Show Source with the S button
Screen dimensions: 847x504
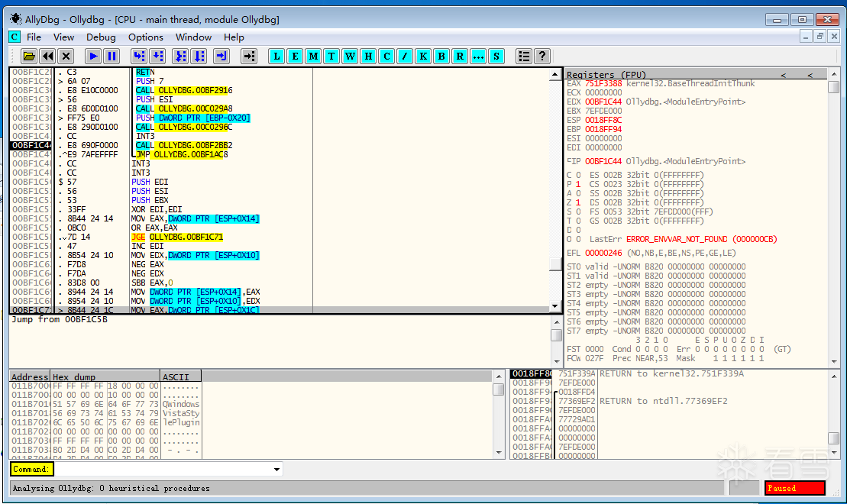pyautogui.click(x=496, y=57)
